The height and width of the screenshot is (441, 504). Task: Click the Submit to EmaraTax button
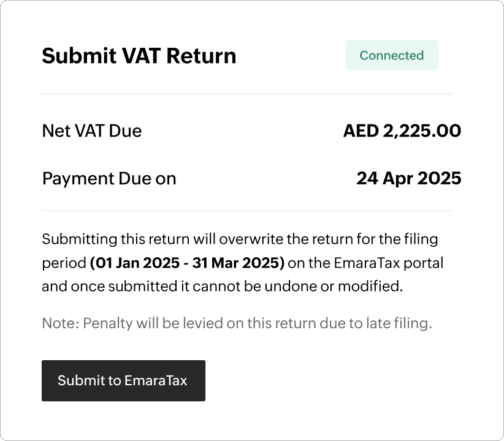tap(123, 380)
